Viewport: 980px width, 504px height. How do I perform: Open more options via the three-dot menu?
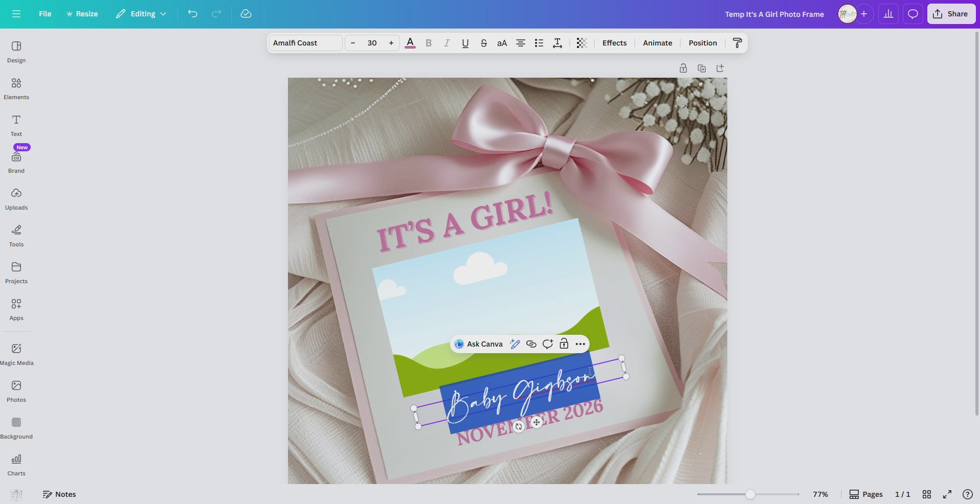580,343
